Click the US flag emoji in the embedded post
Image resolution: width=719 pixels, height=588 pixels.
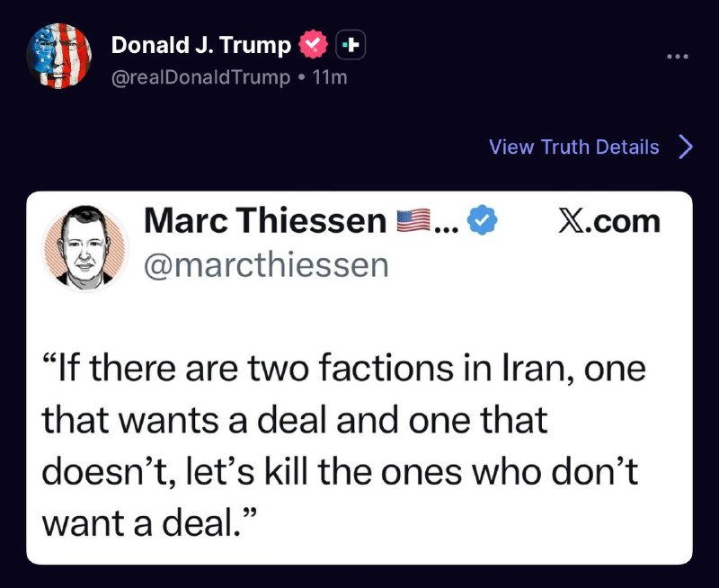tap(413, 221)
